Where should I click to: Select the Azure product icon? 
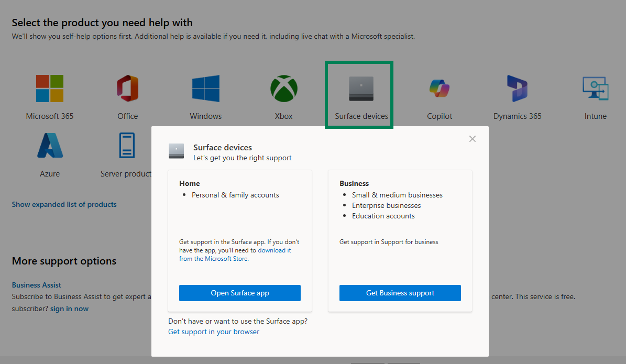pos(50,146)
